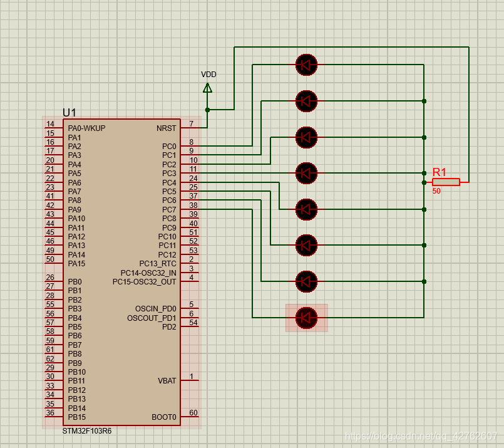Click the PC7 pin label

click(x=169, y=210)
